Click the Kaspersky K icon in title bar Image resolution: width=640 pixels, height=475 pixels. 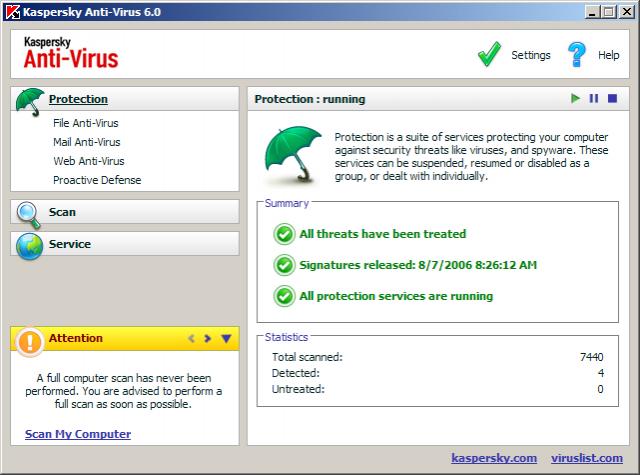tap(13, 12)
